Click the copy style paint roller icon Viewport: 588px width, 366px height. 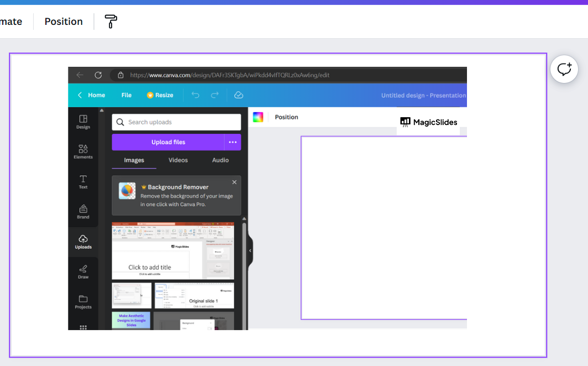pyautogui.click(x=111, y=22)
